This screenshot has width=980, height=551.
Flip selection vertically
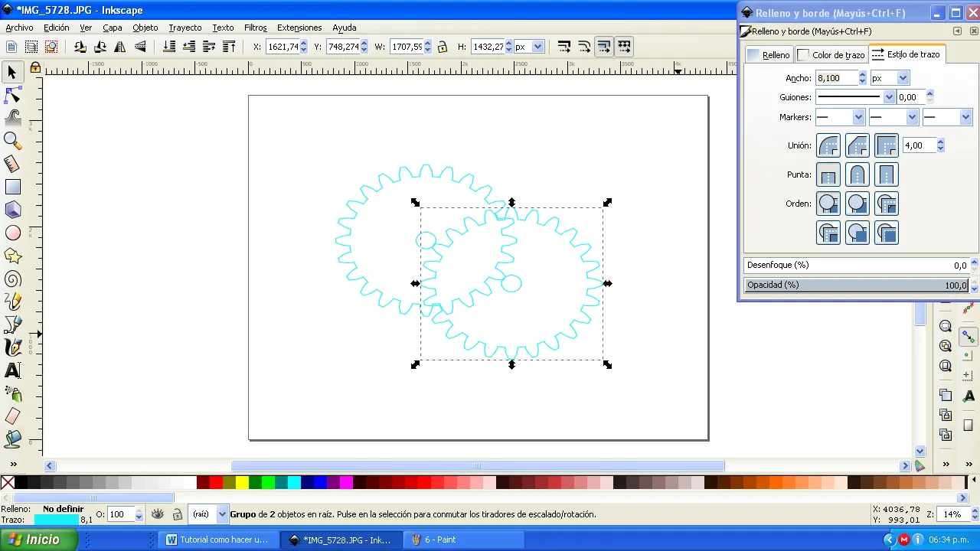[x=140, y=47]
